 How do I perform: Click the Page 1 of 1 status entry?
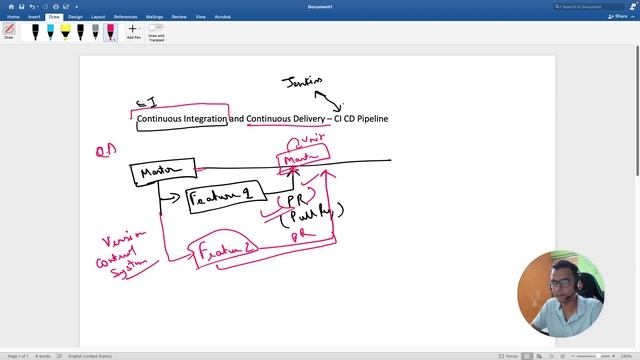[x=18, y=356]
